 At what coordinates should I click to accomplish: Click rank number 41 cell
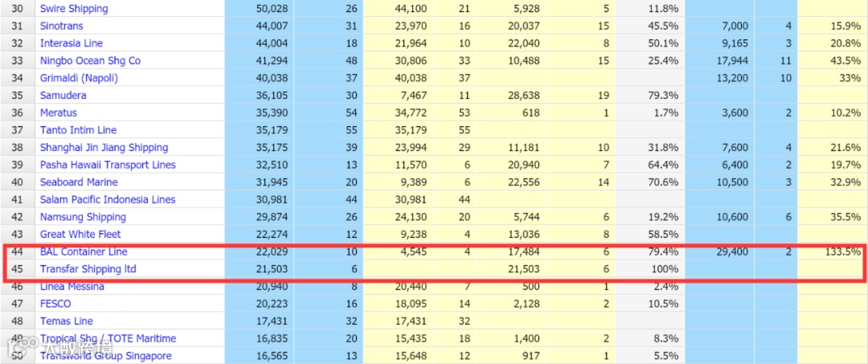click(18, 200)
